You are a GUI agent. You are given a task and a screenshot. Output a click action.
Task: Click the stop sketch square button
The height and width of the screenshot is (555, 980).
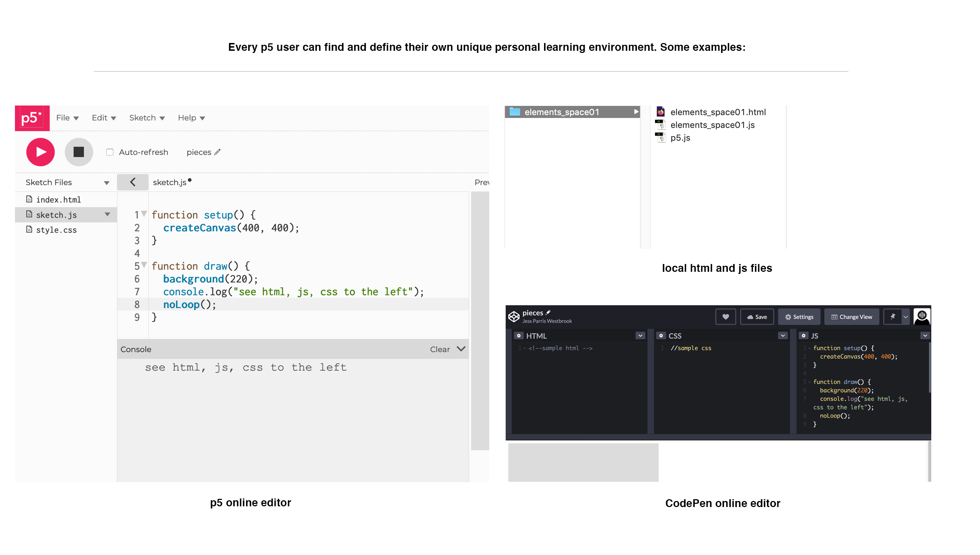(79, 152)
